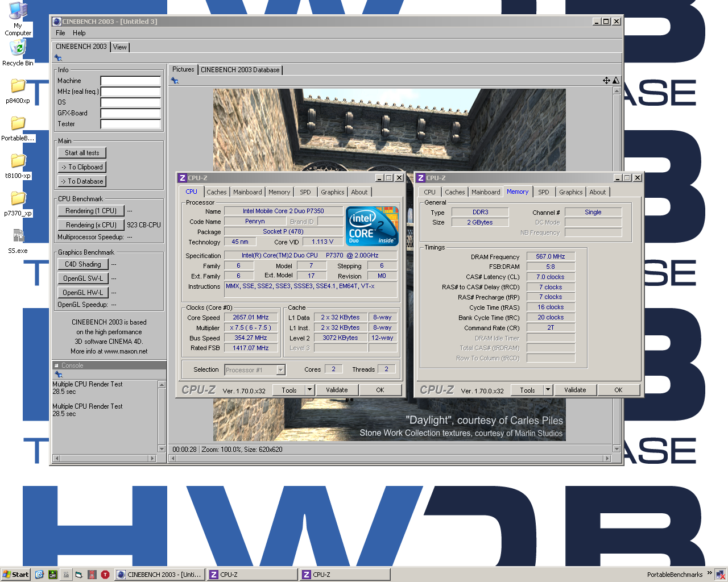Select the Pictures tab
The width and height of the screenshot is (728, 582).
click(x=183, y=69)
